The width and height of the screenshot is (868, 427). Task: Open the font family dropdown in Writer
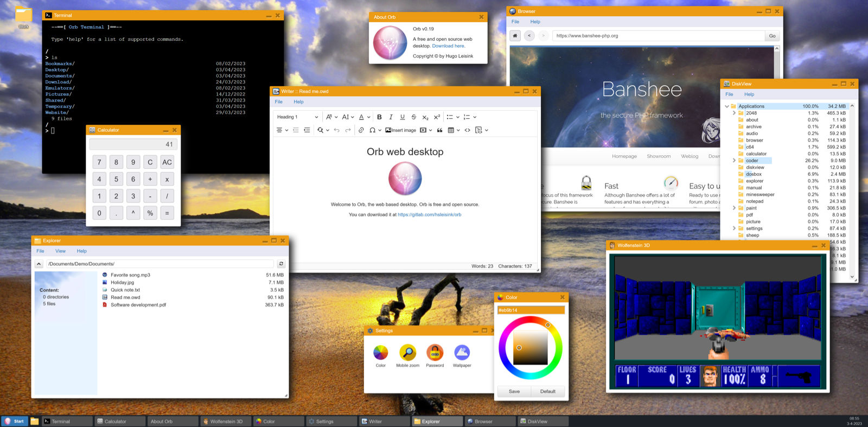pyautogui.click(x=331, y=117)
